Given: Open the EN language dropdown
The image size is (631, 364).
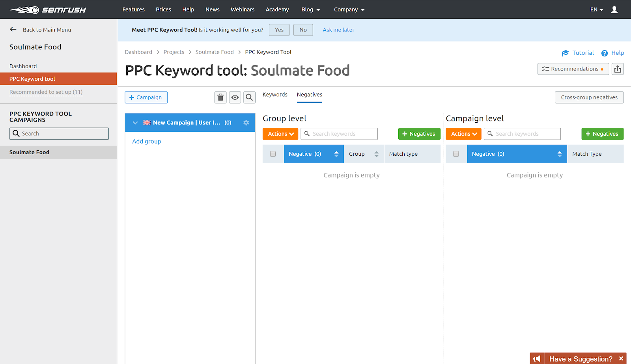Looking at the screenshot, I should [597, 9].
